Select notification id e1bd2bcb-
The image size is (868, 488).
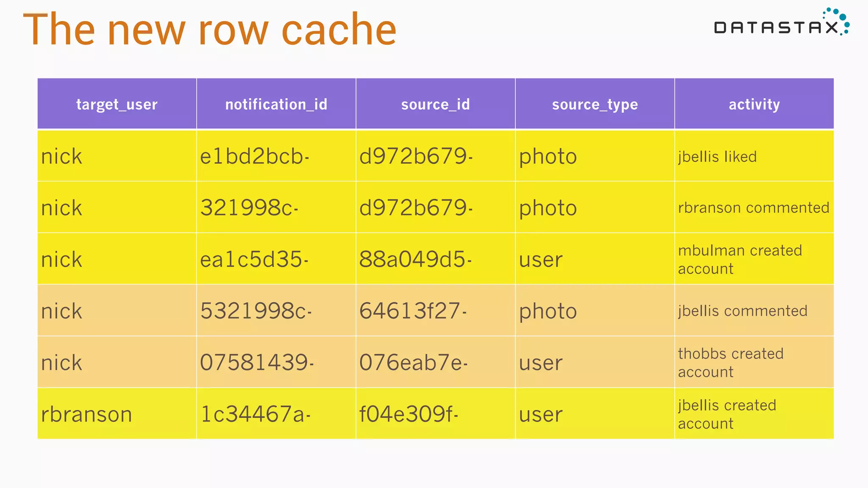255,156
